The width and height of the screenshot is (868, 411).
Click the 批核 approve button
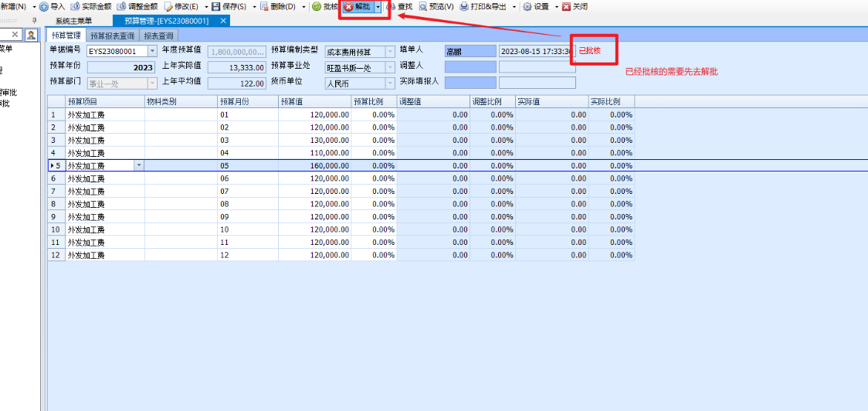[325, 7]
